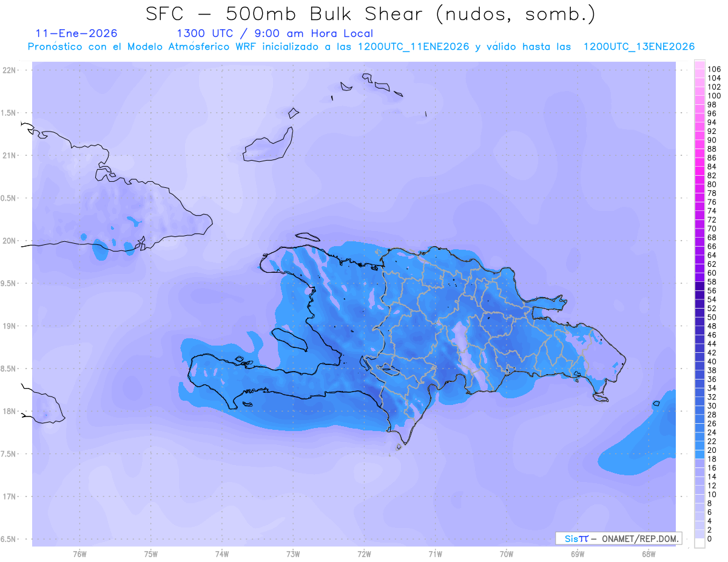Click the "20" value on color scale
This screenshot has height=562, width=728.
(x=712, y=450)
